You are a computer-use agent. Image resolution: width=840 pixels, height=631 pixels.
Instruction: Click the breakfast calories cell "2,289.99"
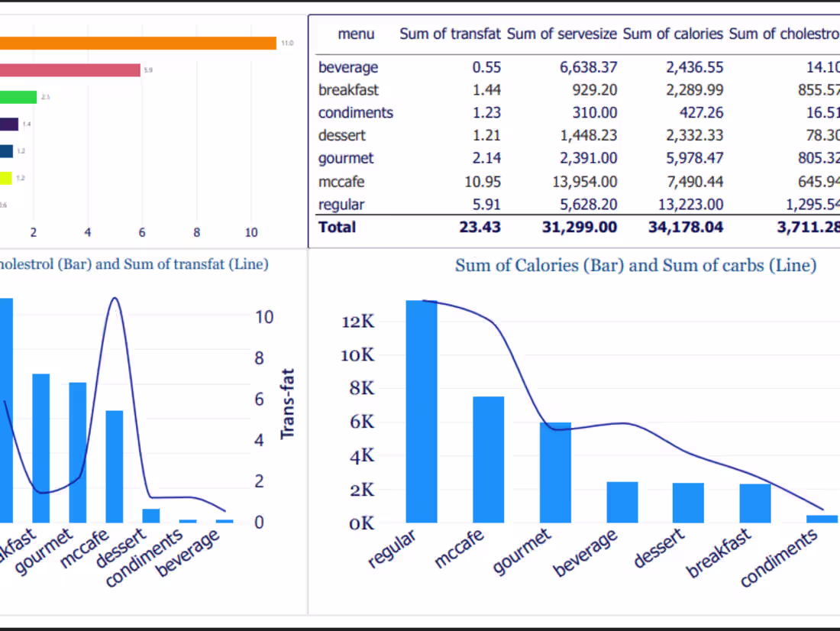tap(695, 90)
